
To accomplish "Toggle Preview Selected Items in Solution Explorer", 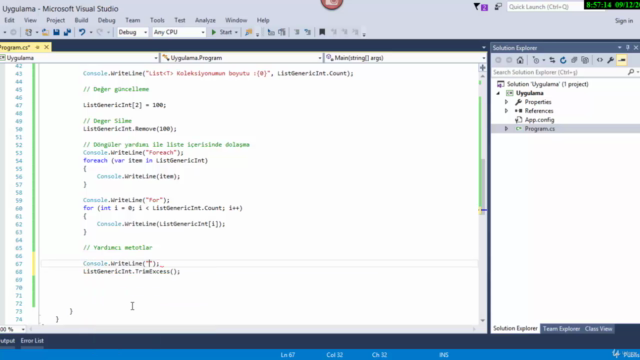I will pos(622,60).
